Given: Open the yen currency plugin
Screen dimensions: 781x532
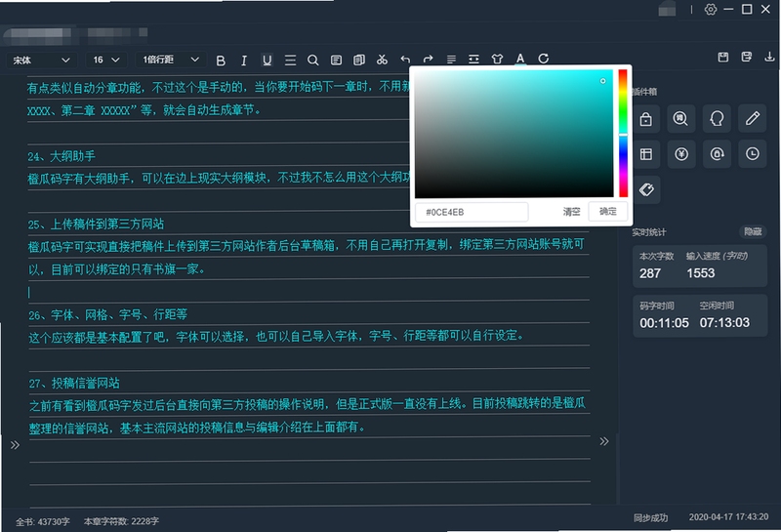Looking at the screenshot, I should [x=681, y=154].
